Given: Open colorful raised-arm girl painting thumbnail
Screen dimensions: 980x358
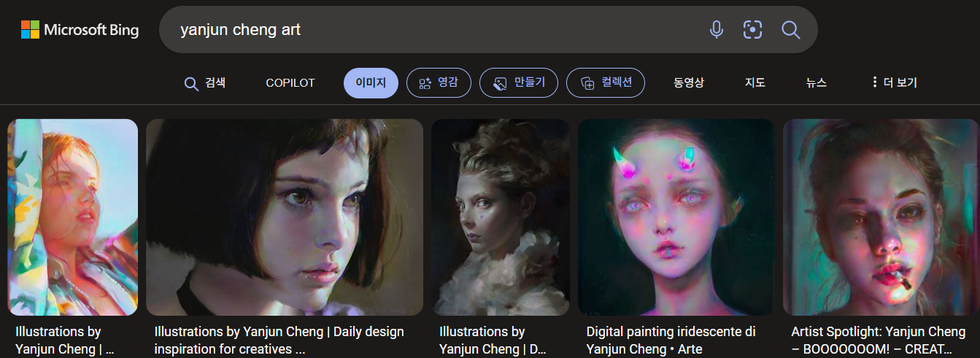Looking at the screenshot, I should point(72,217).
